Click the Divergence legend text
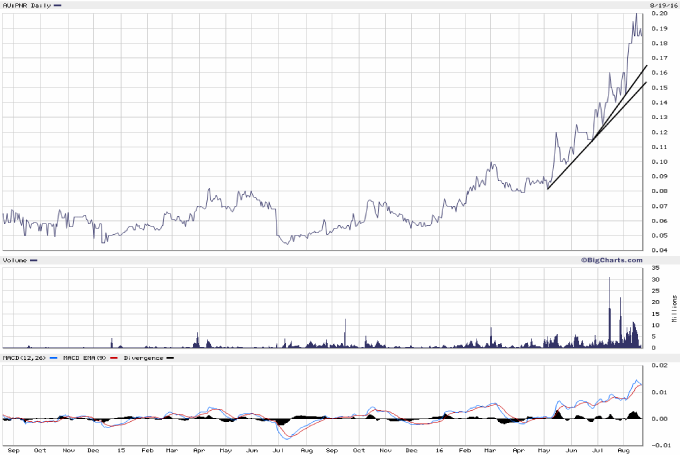The image size is (680, 455). point(142,357)
